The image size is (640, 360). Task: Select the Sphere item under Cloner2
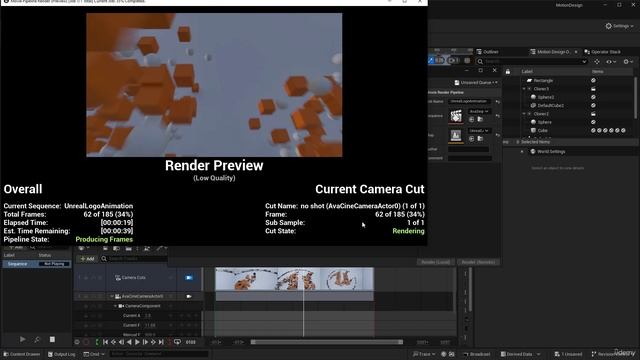(544, 122)
